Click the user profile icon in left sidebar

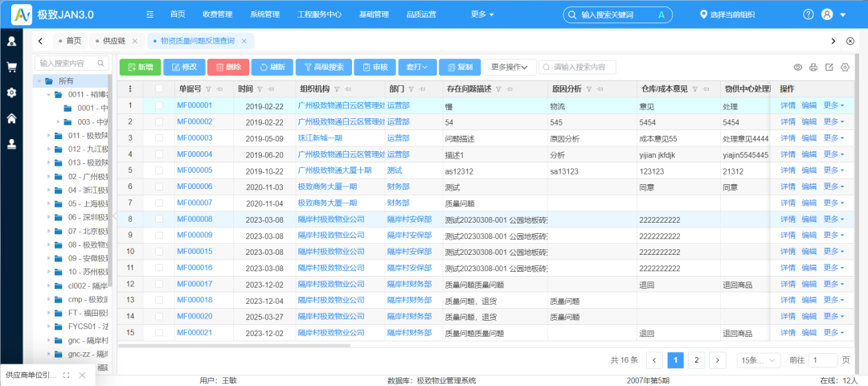pos(11,42)
